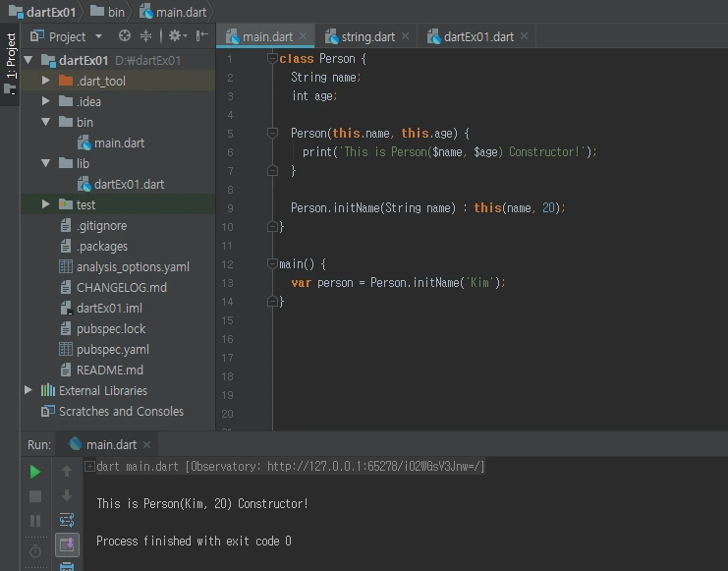Click the timer icon in Run toolbar

point(35,551)
